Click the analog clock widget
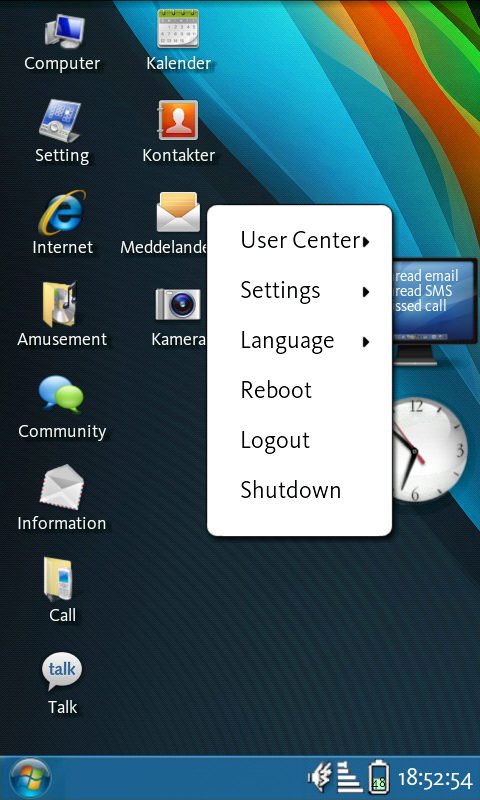Screen dimensions: 480x800 pyautogui.click(x=430, y=449)
